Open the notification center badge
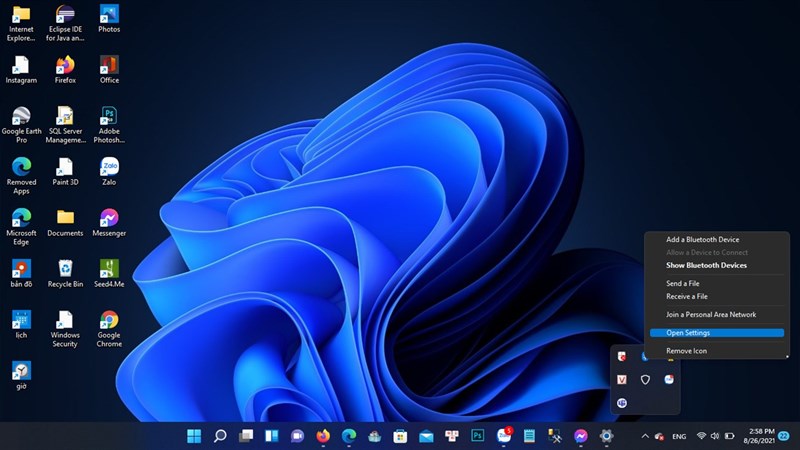Image resolution: width=800 pixels, height=450 pixels. click(783, 437)
